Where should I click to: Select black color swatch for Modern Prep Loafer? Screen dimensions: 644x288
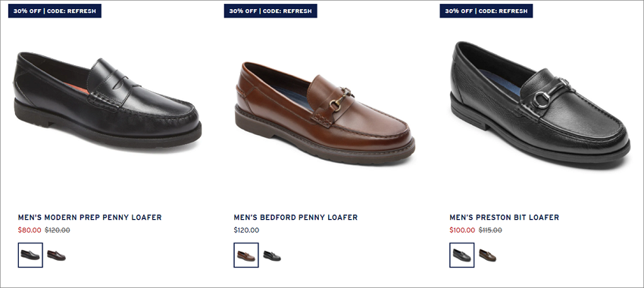click(x=30, y=255)
